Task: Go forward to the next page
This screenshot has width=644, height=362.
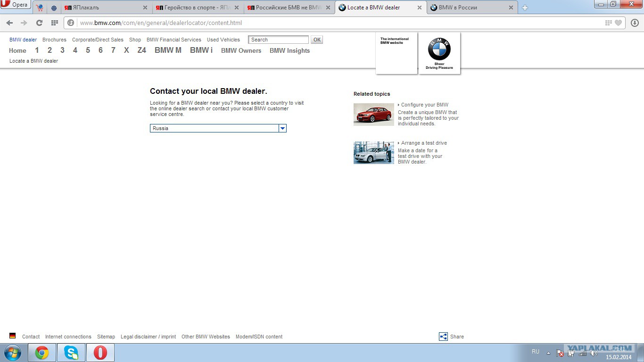Action: [x=24, y=23]
